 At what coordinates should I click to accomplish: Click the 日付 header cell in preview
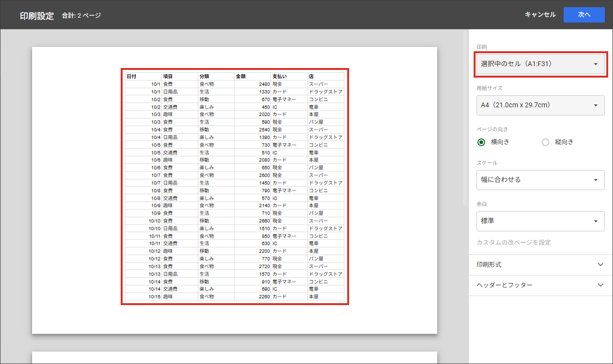coord(143,76)
